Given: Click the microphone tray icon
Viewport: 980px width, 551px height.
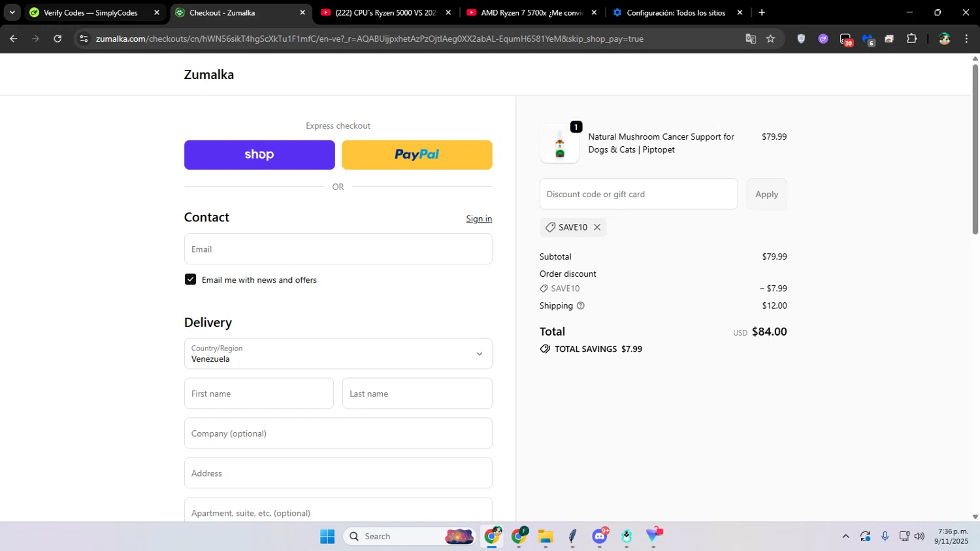Looking at the screenshot, I should (885, 537).
